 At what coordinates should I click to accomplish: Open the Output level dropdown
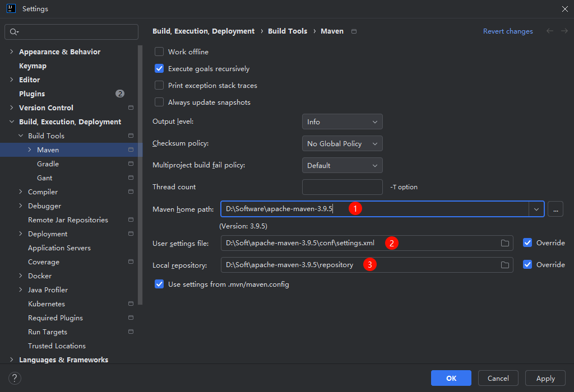[342, 122]
